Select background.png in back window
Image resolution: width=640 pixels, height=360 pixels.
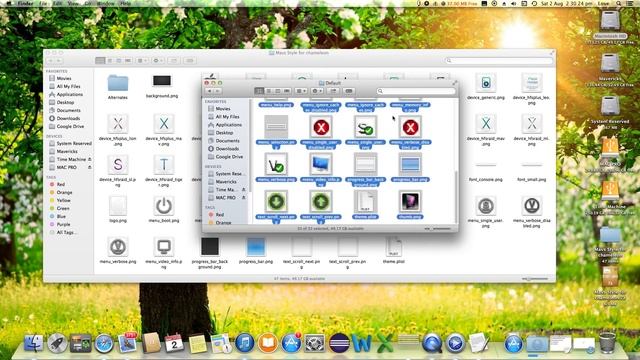[x=162, y=81]
